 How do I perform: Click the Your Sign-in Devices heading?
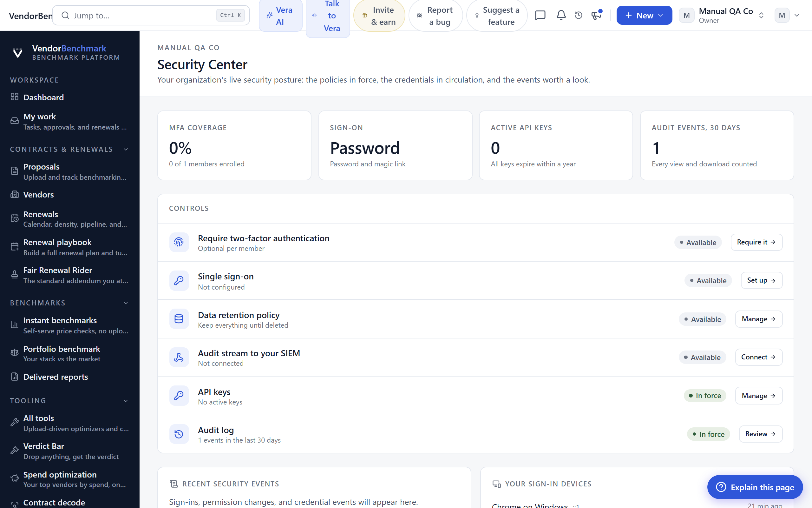click(x=548, y=484)
